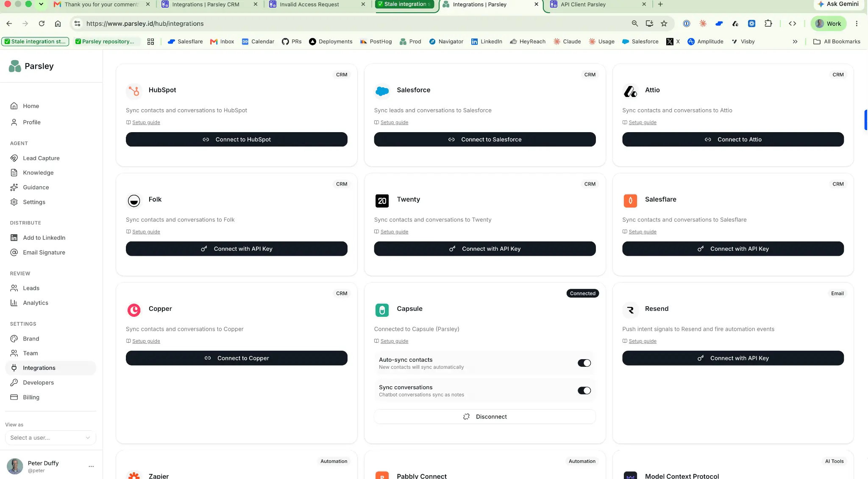Click the zoom magnifier icon in address bar
This screenshot has height=479, width=868.
635,24
